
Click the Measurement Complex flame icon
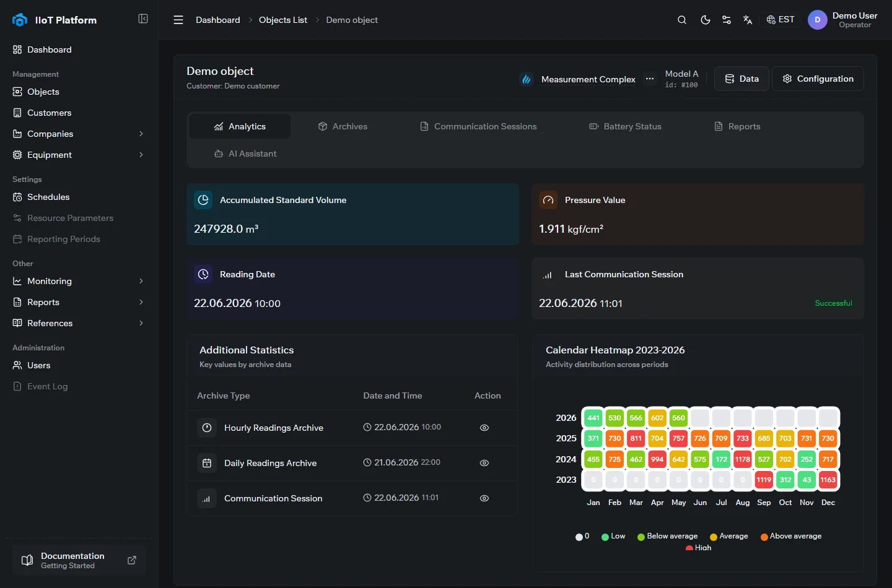pos(527,79)
